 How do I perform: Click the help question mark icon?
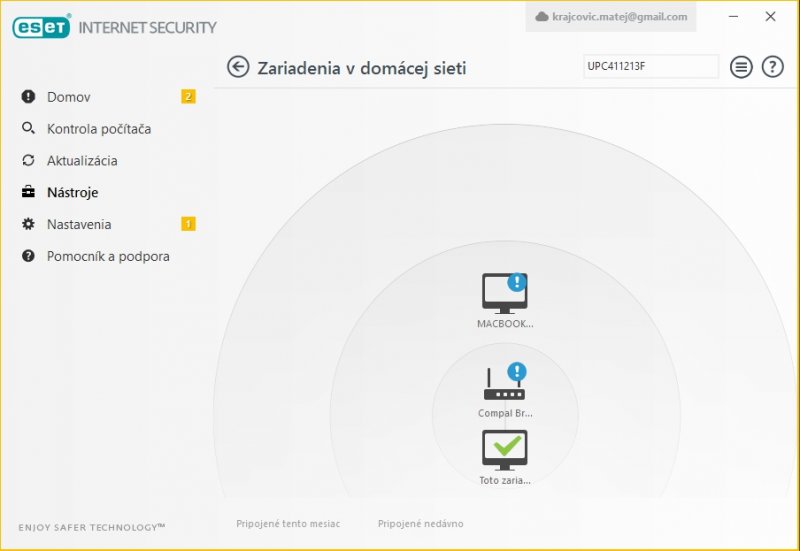tap(772, 67)
